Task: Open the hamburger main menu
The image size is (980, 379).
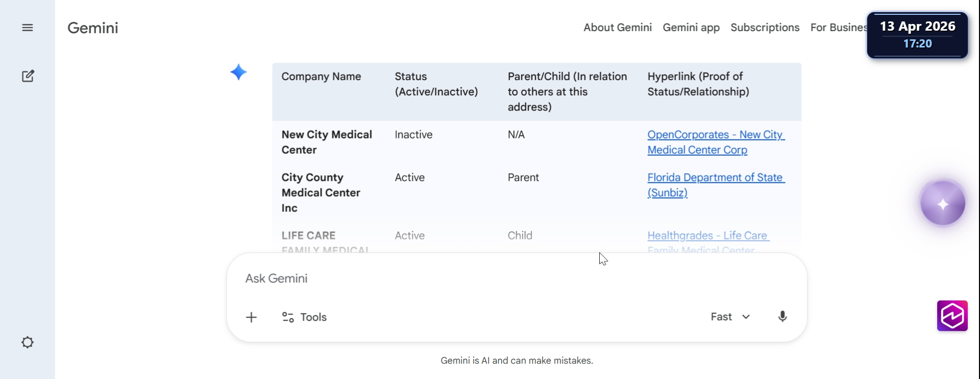Action: tap(28, 28)
